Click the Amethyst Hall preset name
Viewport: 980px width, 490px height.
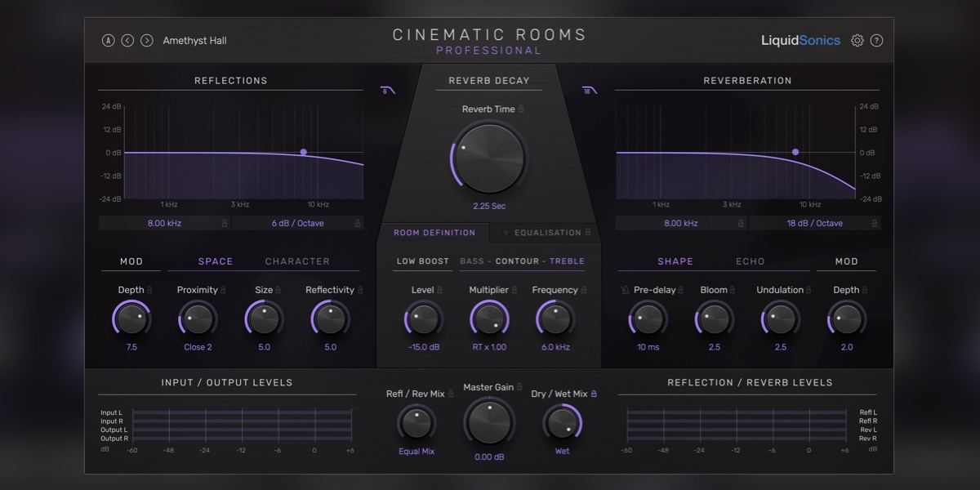pos(195,39)
